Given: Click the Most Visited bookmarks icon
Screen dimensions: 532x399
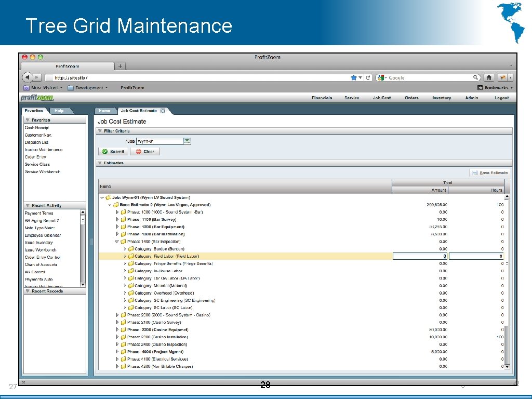Looking at the screenshot, I should tap(26, 88).
